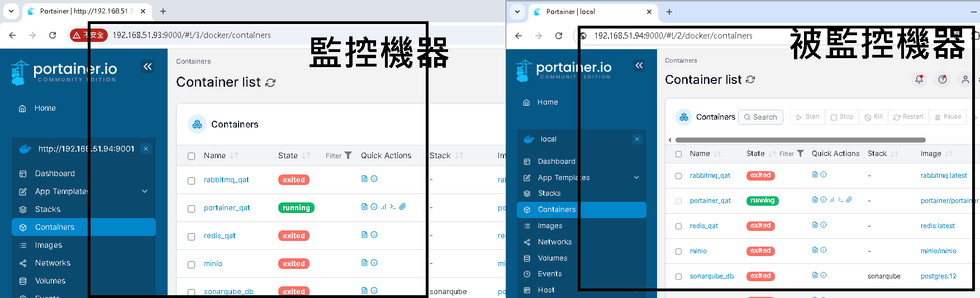Open portainer_qat exec console in left window
Screen dimensions: 980x298
coord(393,207)
